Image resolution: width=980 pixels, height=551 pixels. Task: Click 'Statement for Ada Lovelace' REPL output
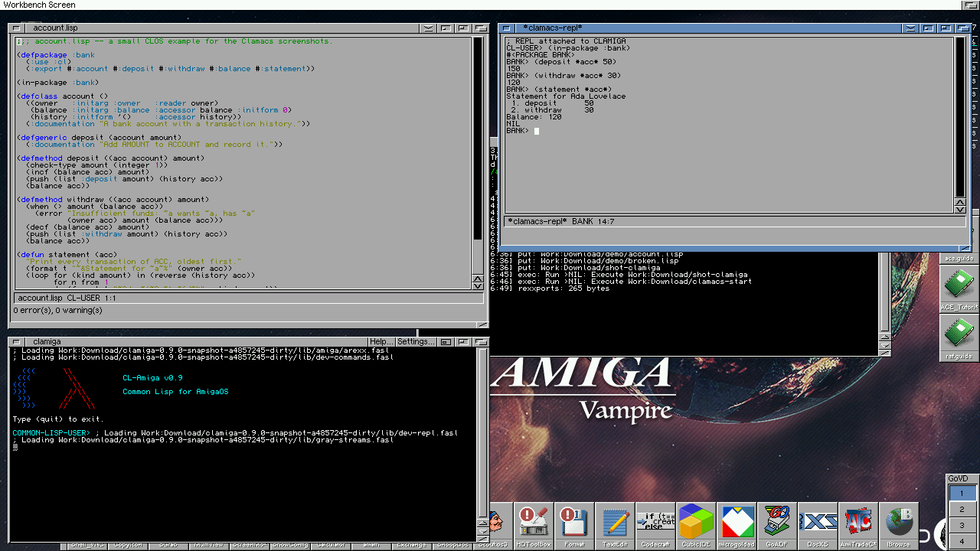click(x=566, y=96)
